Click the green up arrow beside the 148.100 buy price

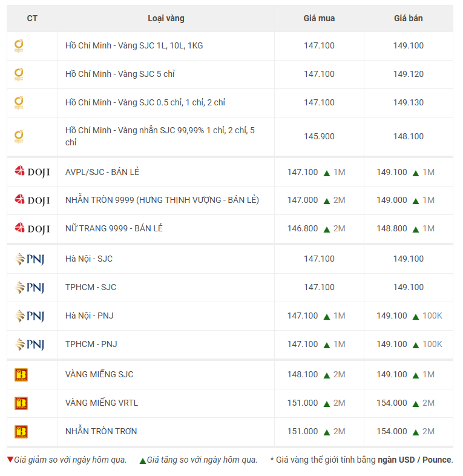point(326,375)
